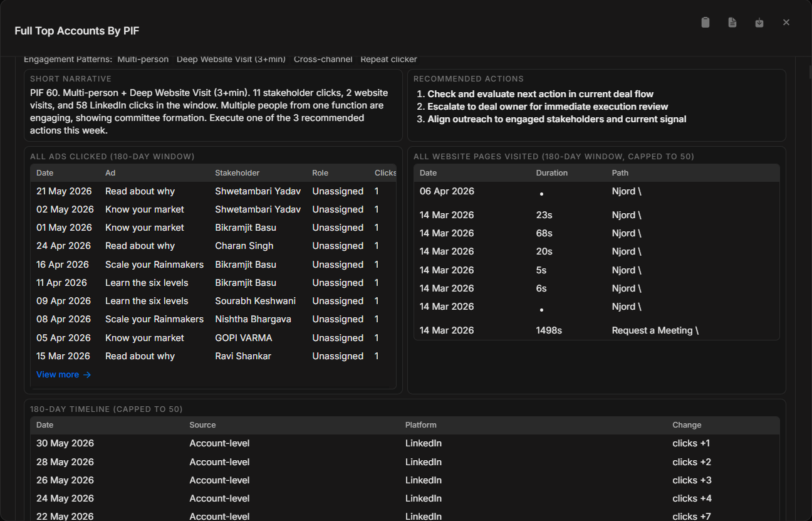Select the Full Top Accounts By PIF title
Viewport: 812px width, 521px height.
pyautogui.click(x=77, y=31)
